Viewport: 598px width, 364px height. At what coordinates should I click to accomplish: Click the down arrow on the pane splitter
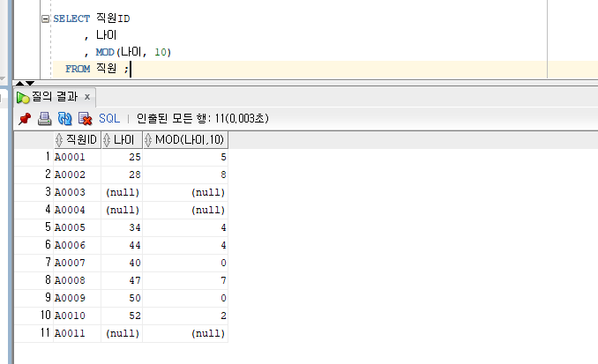pyautogui.click(x=30, y=83)
